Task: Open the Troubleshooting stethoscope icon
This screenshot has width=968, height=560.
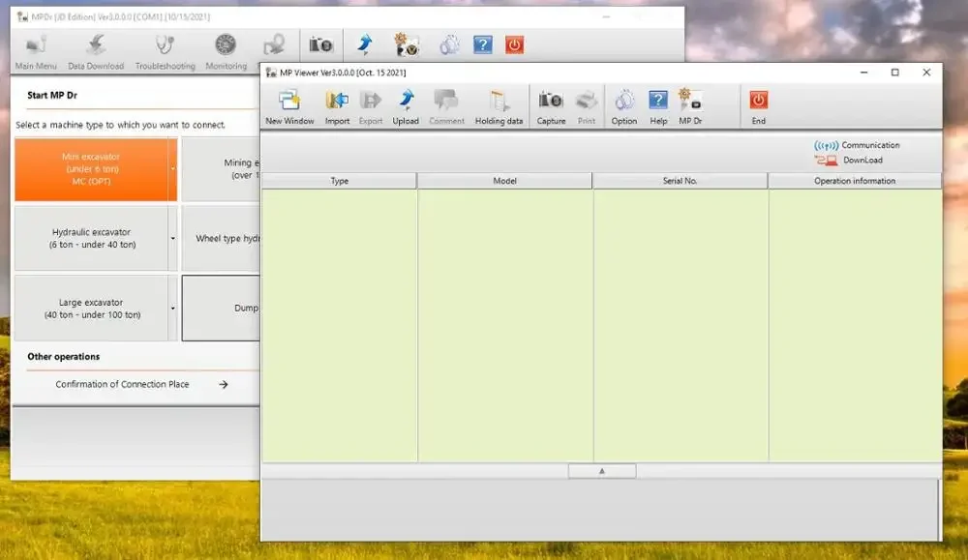Action: [164, 46]
